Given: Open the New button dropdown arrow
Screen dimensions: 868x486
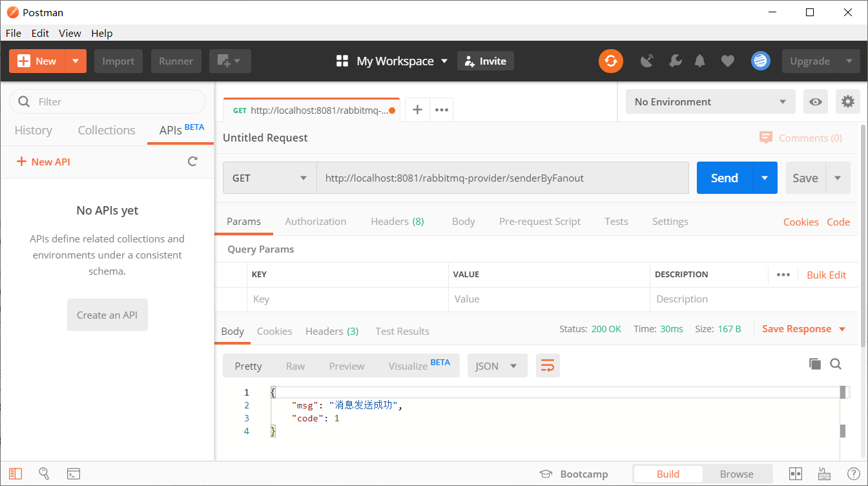Looking at the screenshot, I should pos(76,61).
